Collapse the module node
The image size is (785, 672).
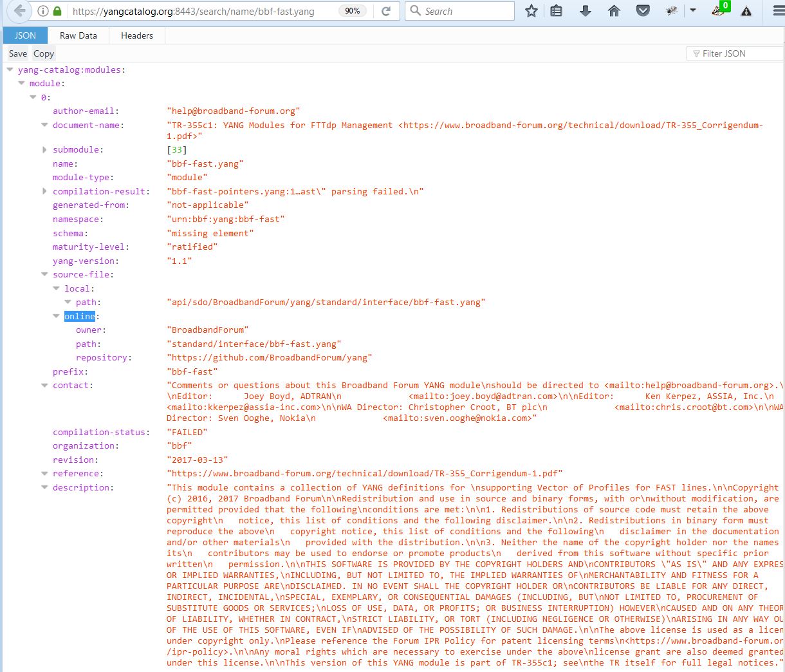pos(21,83)
